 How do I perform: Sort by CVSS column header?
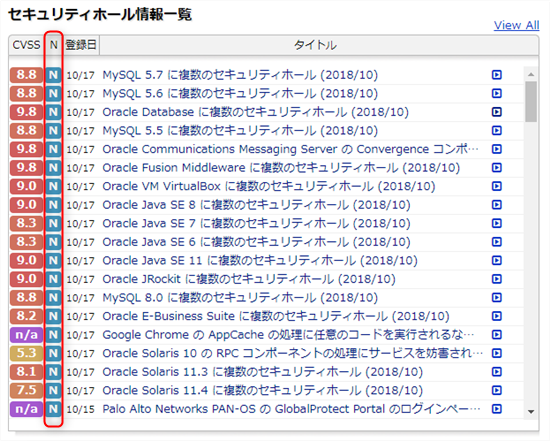26,45
